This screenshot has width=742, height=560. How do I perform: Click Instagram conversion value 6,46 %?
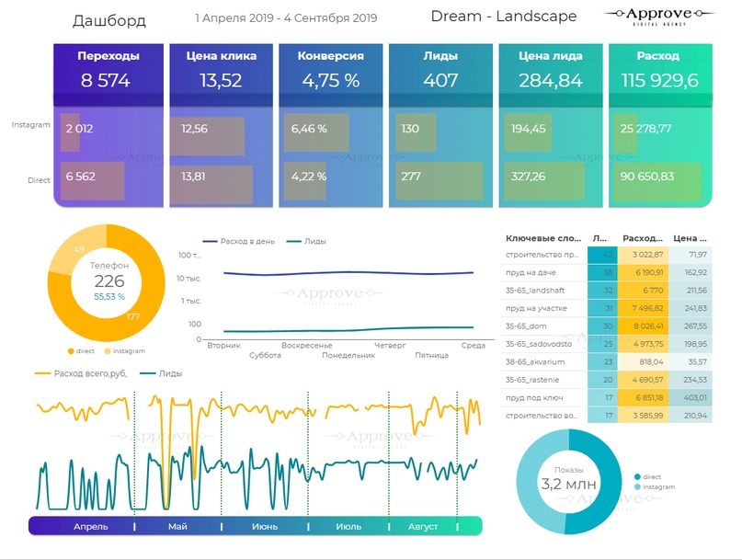coord(309,129)
